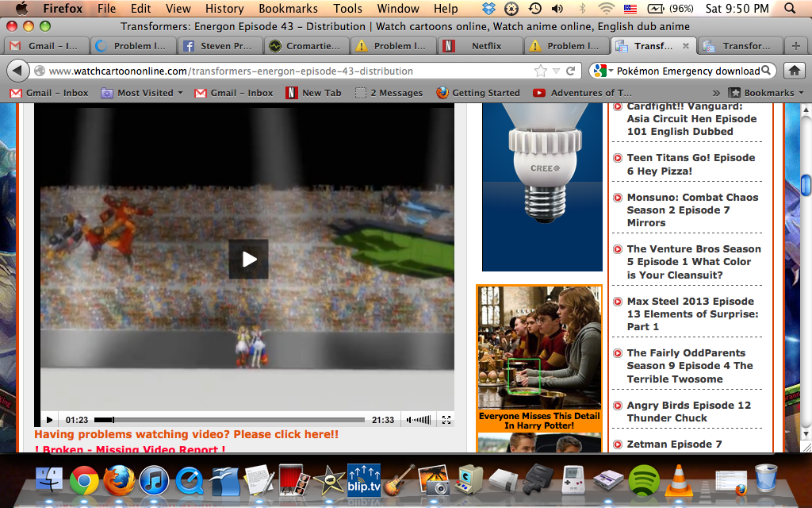
Task: Open the Bookmarks menu in menu bar
Action: (x=288, y=8)
